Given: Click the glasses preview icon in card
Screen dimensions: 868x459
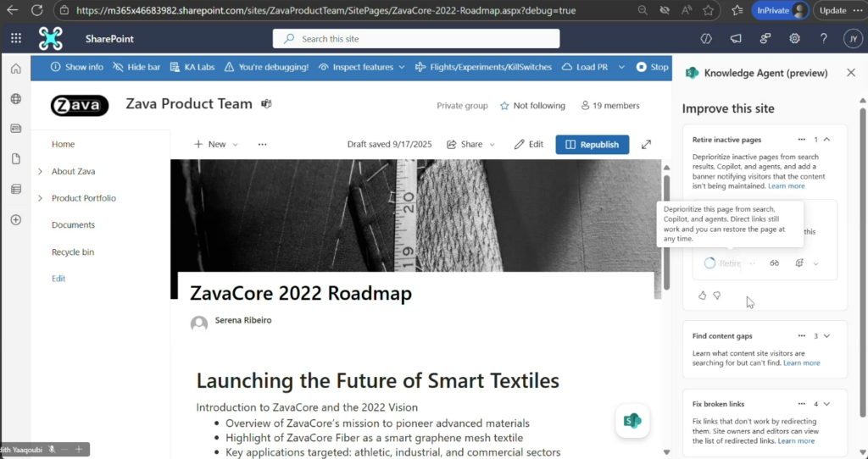Looking at the screenshot, I should [x=774, y=263].
